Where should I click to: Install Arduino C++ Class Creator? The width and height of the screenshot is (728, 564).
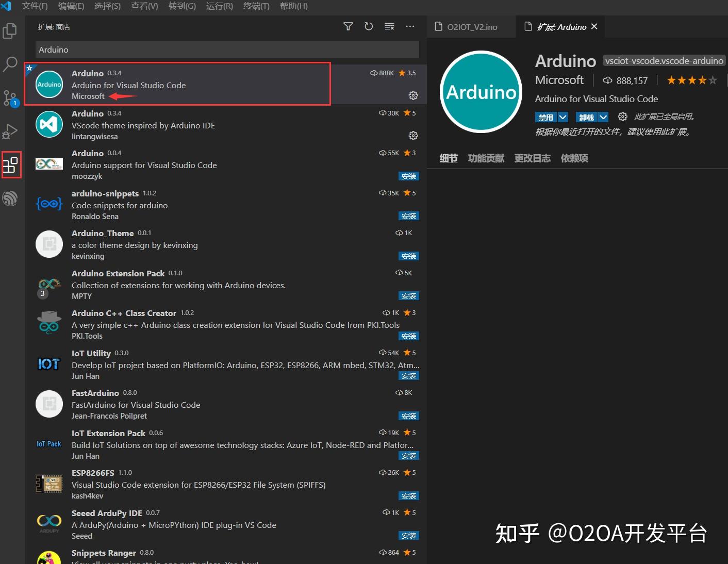point(409,336)
